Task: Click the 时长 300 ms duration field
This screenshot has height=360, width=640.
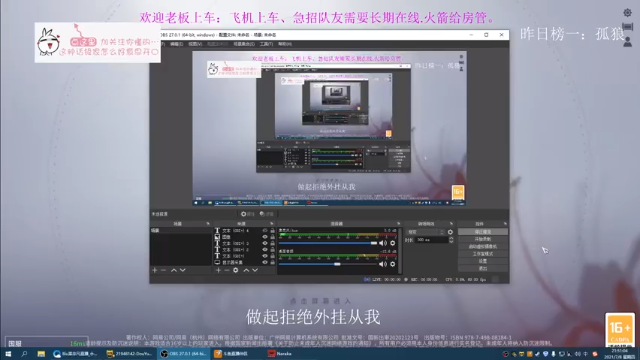Action: click(431, 240)
